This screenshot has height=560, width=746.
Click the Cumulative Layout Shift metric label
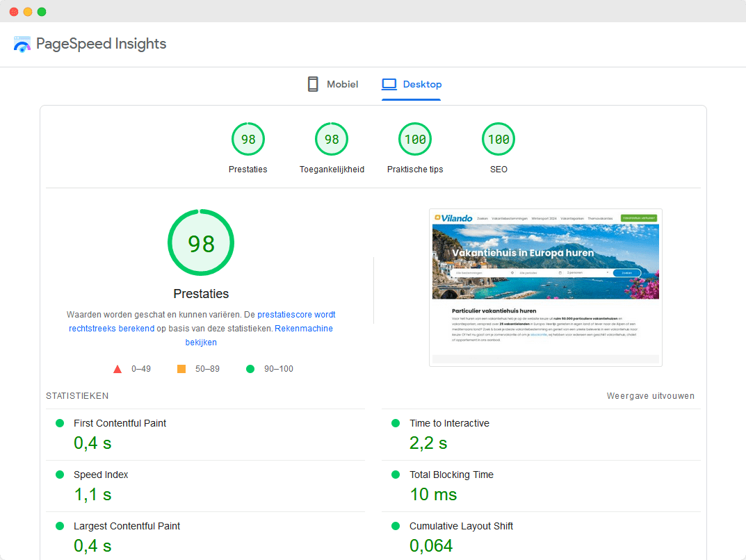coord(461,526)
